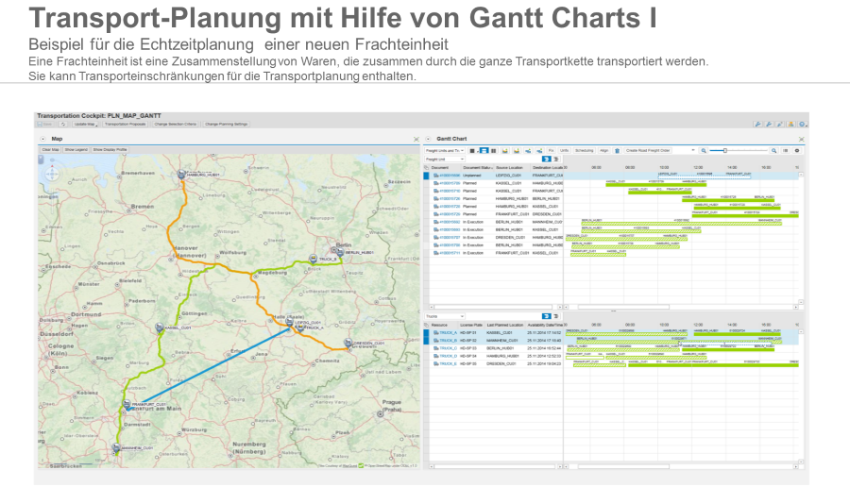Click the Show Legend button

click(x=76, y=150)
